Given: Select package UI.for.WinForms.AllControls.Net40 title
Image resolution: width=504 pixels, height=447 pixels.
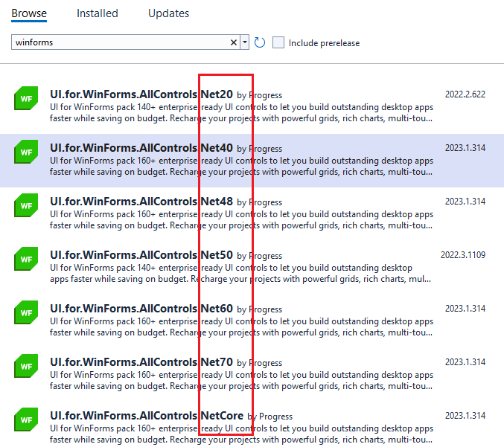Looking at the screenshot, I should tap(141, 148).
